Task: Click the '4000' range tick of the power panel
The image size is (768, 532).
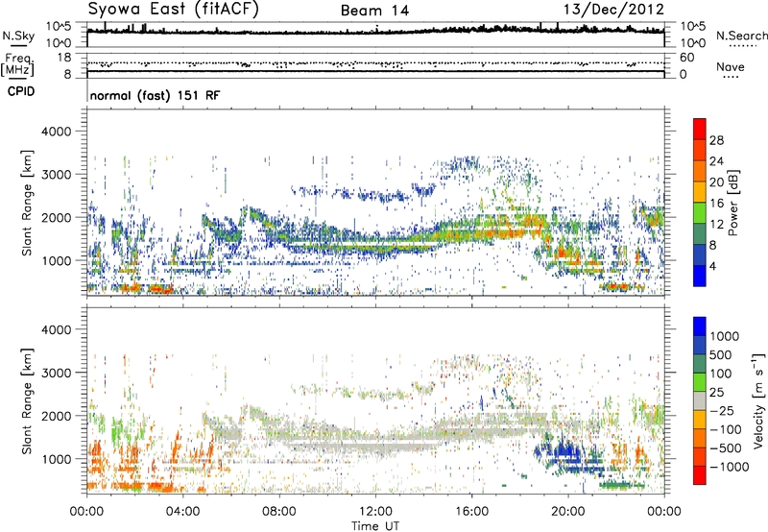Action: pyautogui.click(x=57, y=132)
